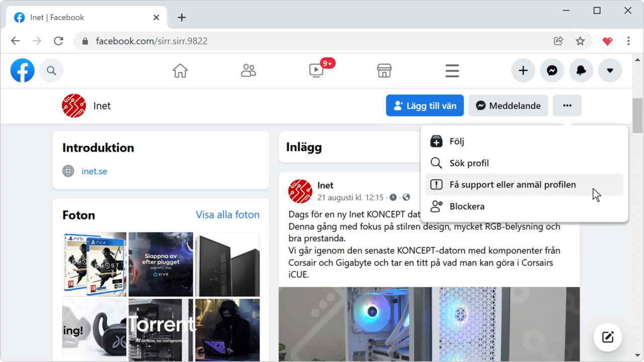Reload the page with the refresh icon

tap(58, 41)
